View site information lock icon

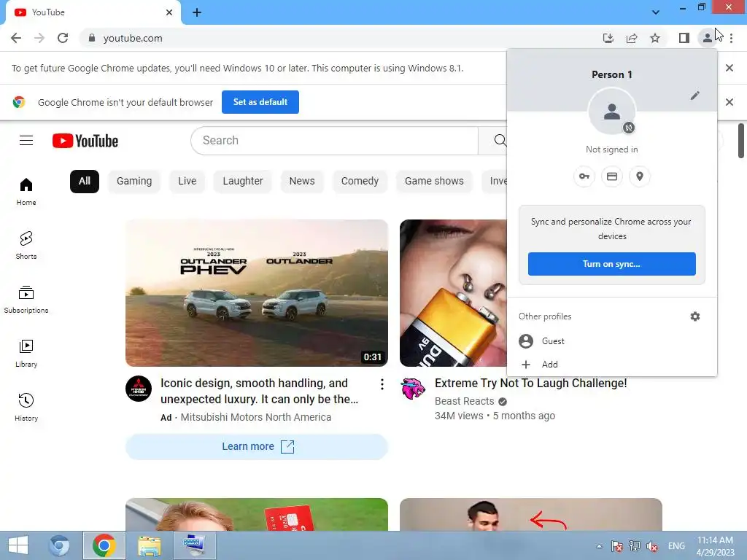pos(92,38)
